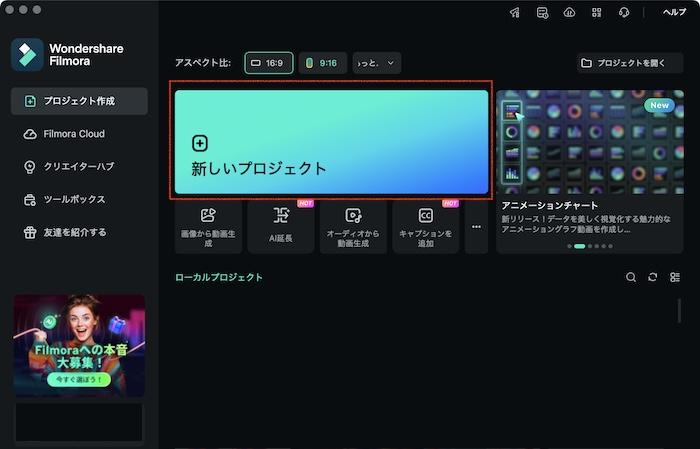Refresh the local projects list
Screen dimensions: 700x449
pyautogui.click(x=653, y=277)
